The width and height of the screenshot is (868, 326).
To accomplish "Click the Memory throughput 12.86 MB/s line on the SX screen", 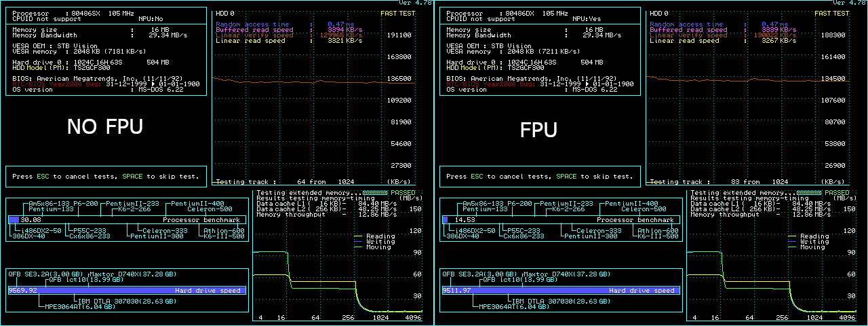I will tap(326, 215).
